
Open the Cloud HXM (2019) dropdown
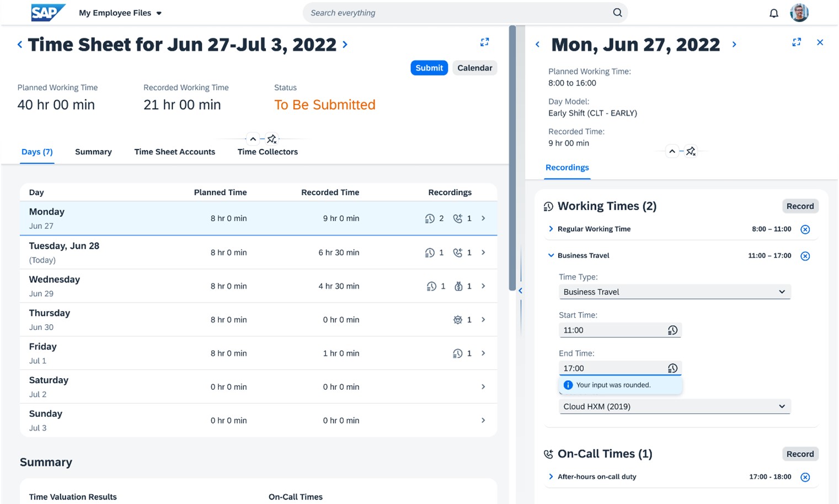click(675, 406)
